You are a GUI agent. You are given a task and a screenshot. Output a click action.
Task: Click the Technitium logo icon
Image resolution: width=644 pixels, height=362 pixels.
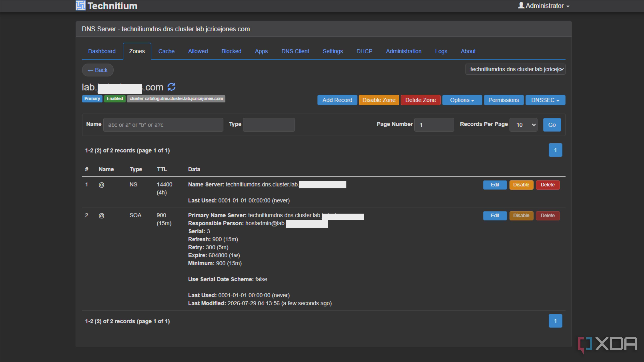(x=80, y=5)
